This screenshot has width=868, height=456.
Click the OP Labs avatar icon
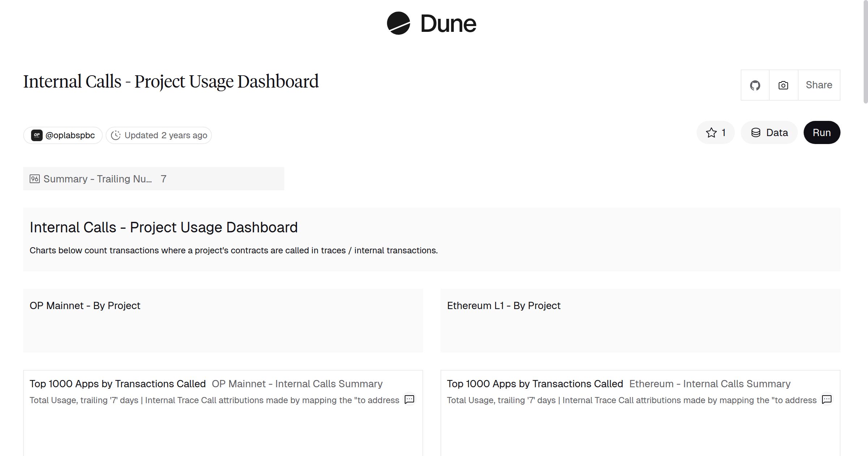[x=37, y=135]
